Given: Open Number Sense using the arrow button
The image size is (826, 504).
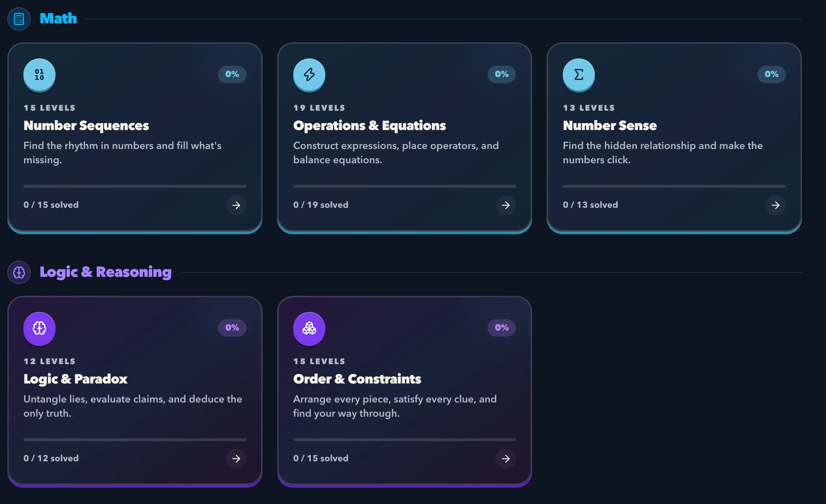Looking at the screenshot, I should (776, 205).
